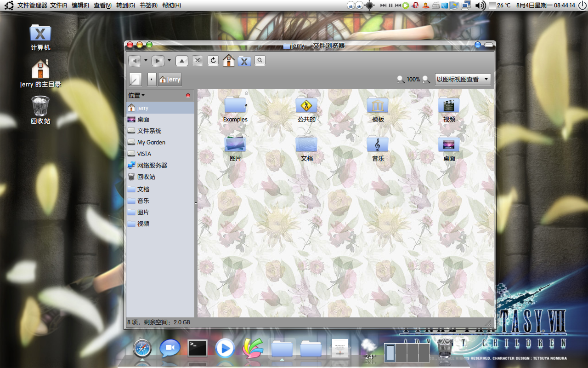Reload the current folder
588x368 pixels.
click(x=213, y=60)
